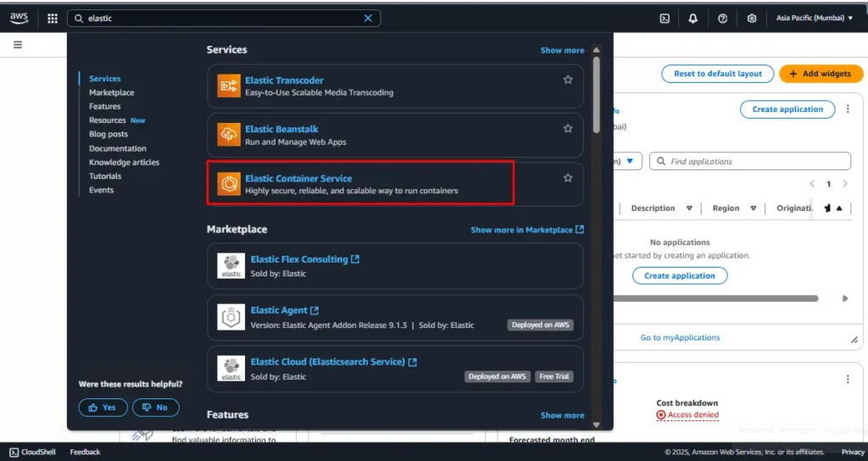Open the region filter dropdown arrow beside search

(630, 161)
